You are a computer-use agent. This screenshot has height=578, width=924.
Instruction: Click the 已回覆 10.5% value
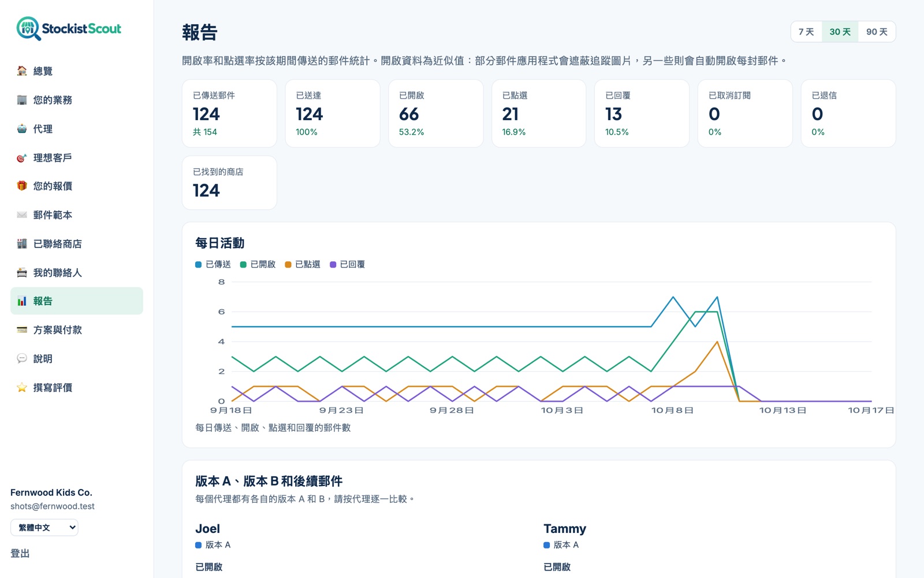617,132
